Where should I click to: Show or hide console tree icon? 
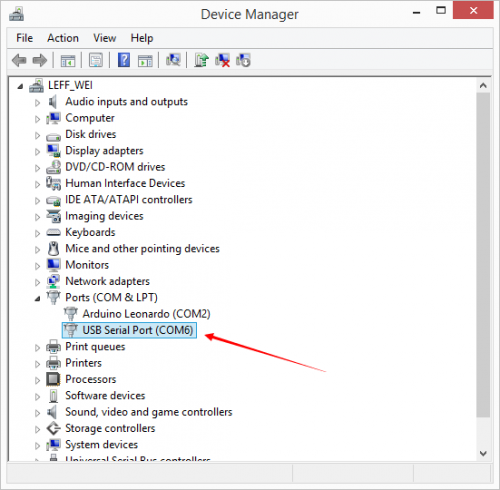68,61
